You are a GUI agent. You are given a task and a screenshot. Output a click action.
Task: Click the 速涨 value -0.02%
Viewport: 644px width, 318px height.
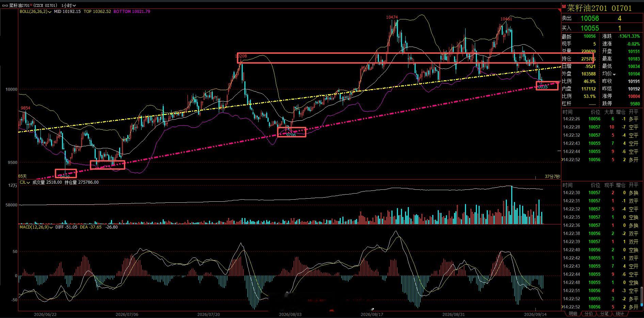tap(633, 44)
